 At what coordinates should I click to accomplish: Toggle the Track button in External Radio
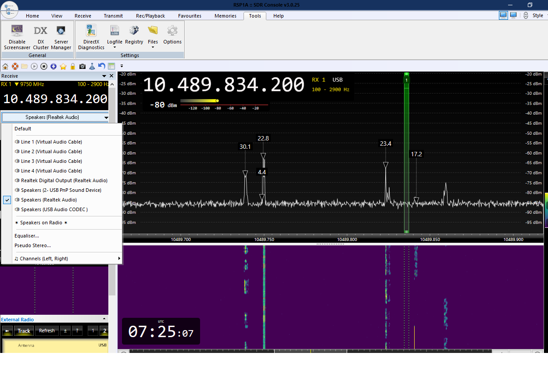(24, 331)
